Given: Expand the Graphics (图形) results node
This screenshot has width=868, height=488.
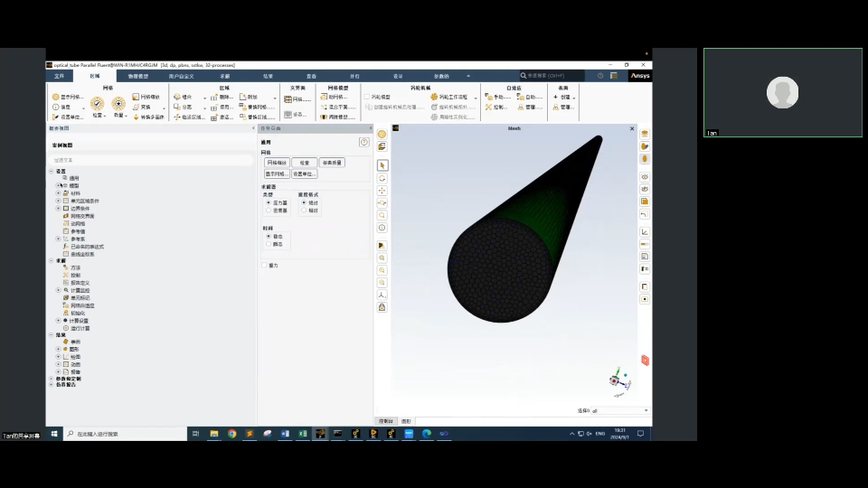Looking at the screenshot, I should pyautogui.click(x=58, y=349).
